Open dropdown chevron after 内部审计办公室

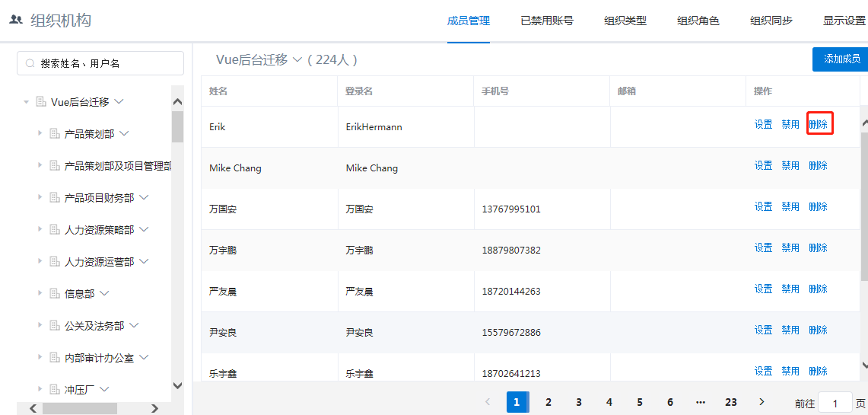coord(144,357)
